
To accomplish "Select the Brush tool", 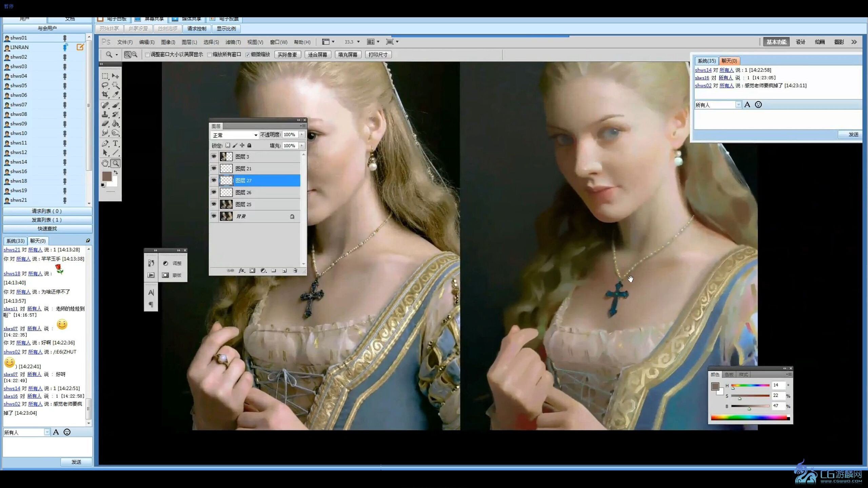I will [116, 105].
